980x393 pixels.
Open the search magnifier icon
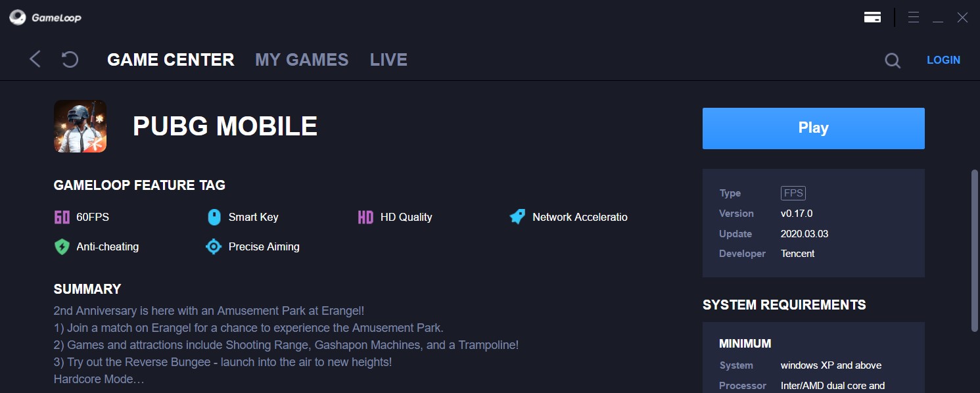[892, 60]
